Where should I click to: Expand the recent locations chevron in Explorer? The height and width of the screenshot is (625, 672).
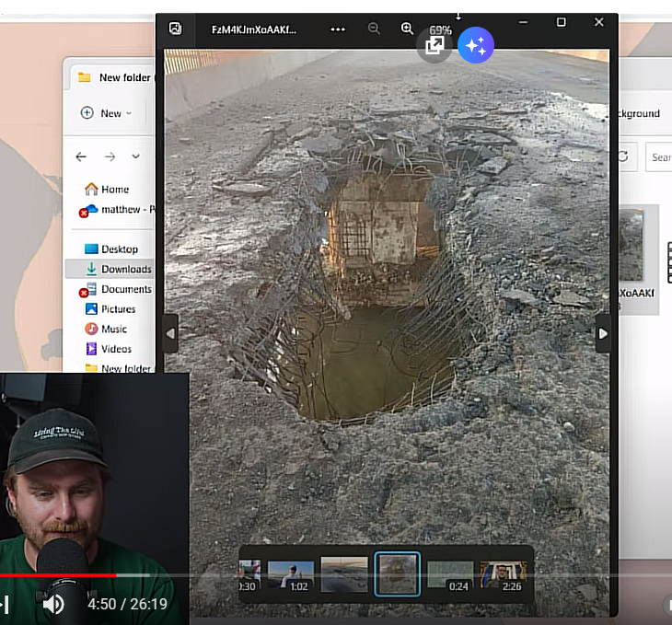click(x=136, y=156)
